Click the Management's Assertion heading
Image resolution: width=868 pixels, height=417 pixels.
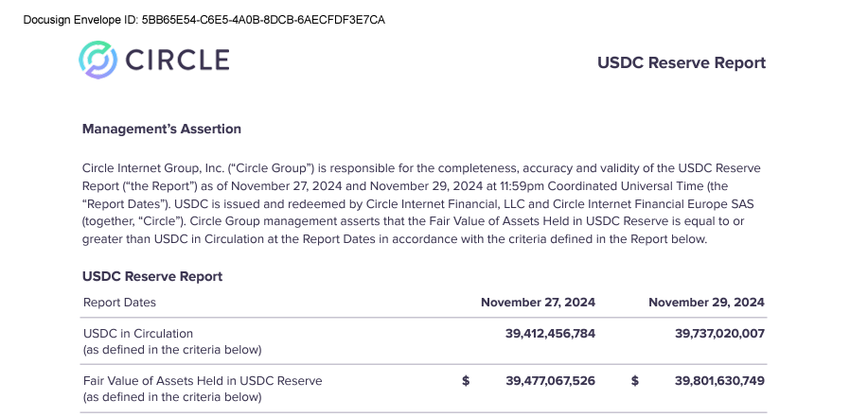162,129
